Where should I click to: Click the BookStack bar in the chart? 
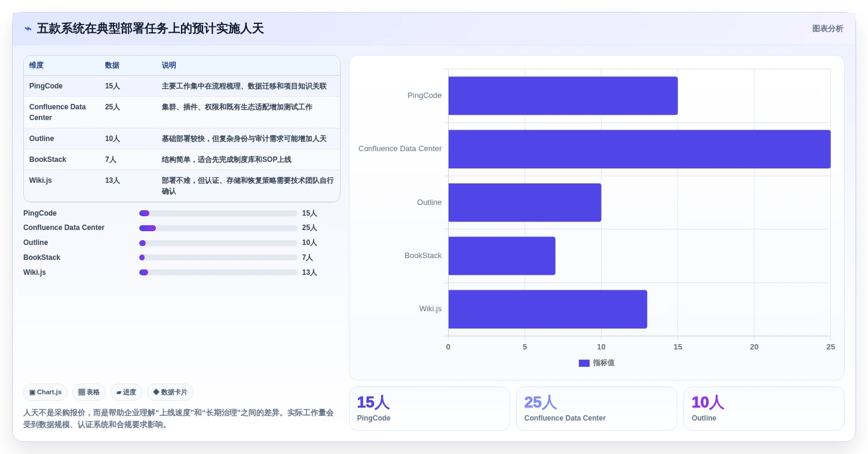click(x=502, y=256)
